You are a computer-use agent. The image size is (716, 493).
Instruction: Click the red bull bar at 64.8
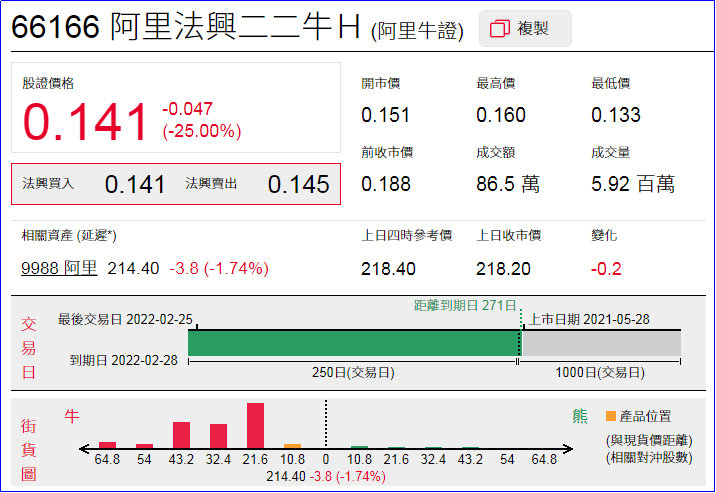click(x=107, y=445)
